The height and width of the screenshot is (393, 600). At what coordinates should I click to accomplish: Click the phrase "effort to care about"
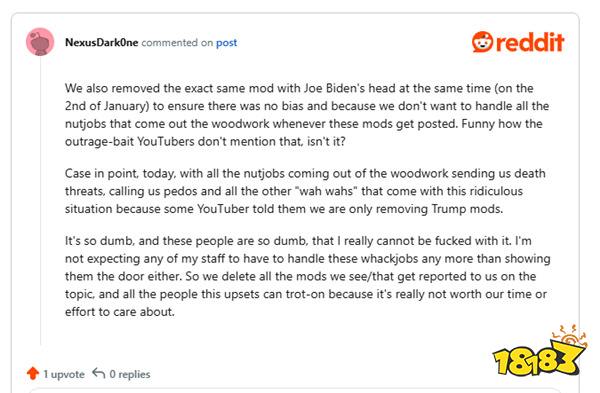[x=119, y=312]
